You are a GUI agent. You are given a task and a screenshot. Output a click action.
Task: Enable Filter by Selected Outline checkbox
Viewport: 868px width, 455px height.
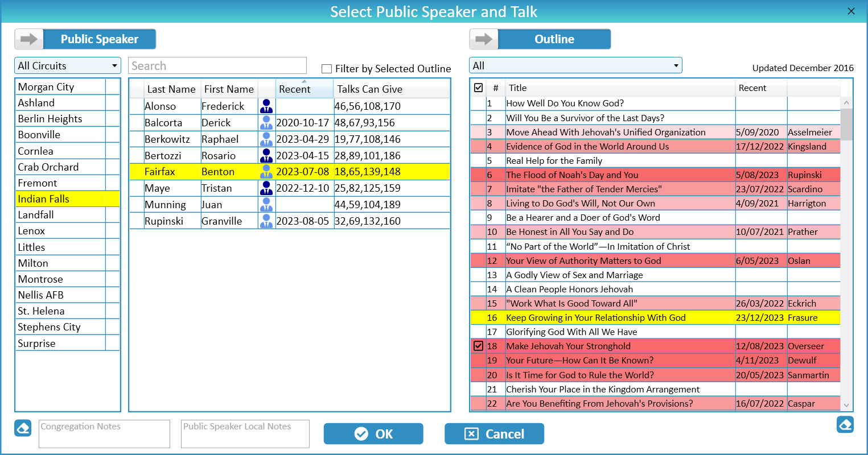(x=327, y=69)
